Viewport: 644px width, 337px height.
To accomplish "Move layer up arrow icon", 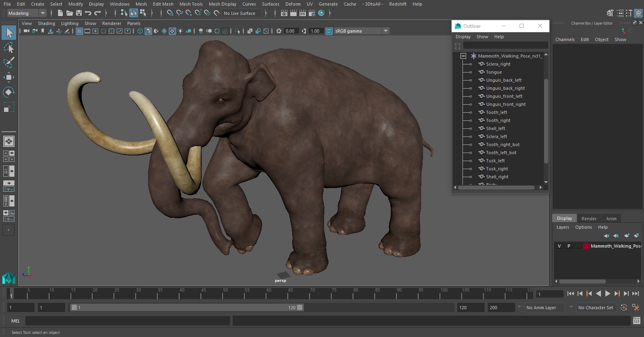I will coord(607,236).
